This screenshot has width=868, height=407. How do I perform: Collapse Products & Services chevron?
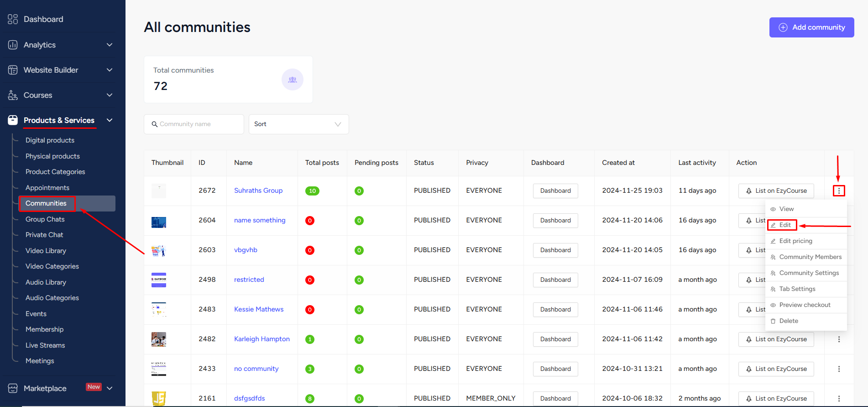point(110,120)
